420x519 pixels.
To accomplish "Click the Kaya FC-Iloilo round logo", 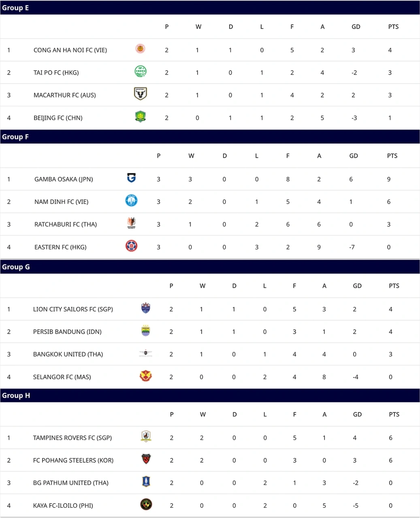I will (146, 504).
